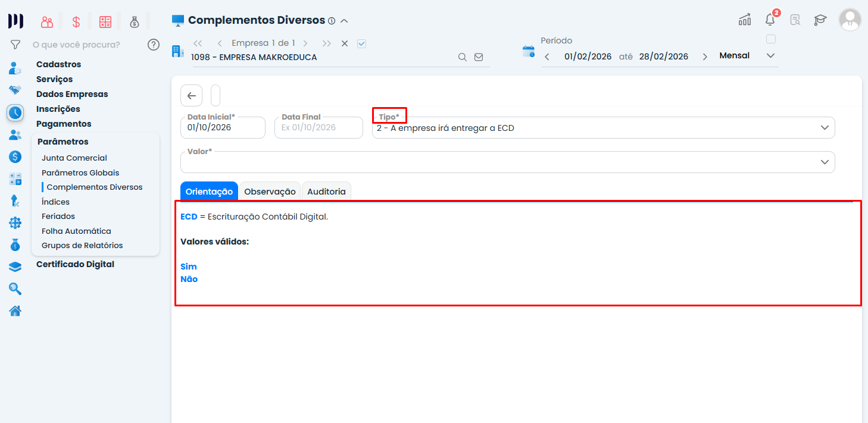This screenshot has width=868, height=423.
Task: Open the Certificado Digital section
Action: 75,264
